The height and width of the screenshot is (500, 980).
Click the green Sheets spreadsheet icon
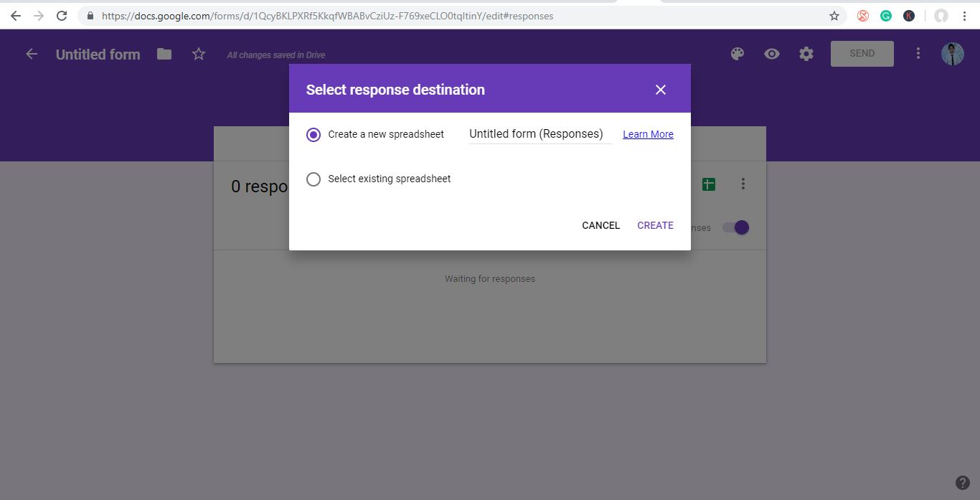(x=709, y=184)
